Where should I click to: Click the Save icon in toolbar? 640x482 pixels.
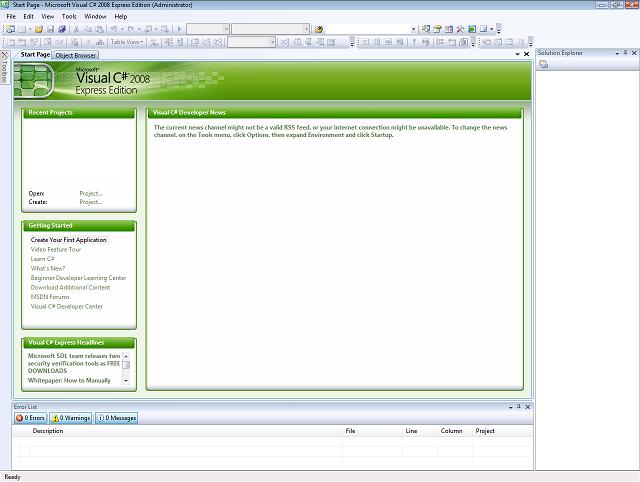coord(51,29)
